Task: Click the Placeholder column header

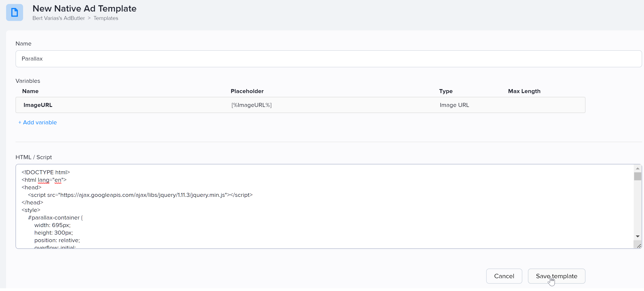Action: point(247,91)
